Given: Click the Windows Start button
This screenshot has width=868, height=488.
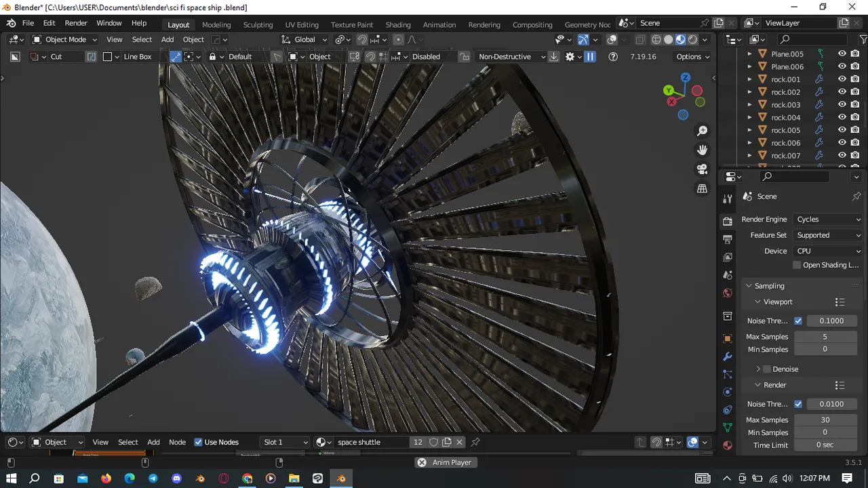Looking at the screenshot, I should click(x=12, y=479).
